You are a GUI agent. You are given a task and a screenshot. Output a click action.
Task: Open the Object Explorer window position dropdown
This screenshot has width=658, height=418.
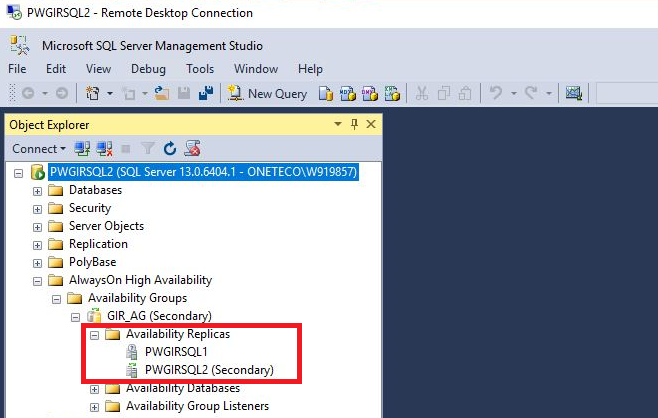(338, 124)
